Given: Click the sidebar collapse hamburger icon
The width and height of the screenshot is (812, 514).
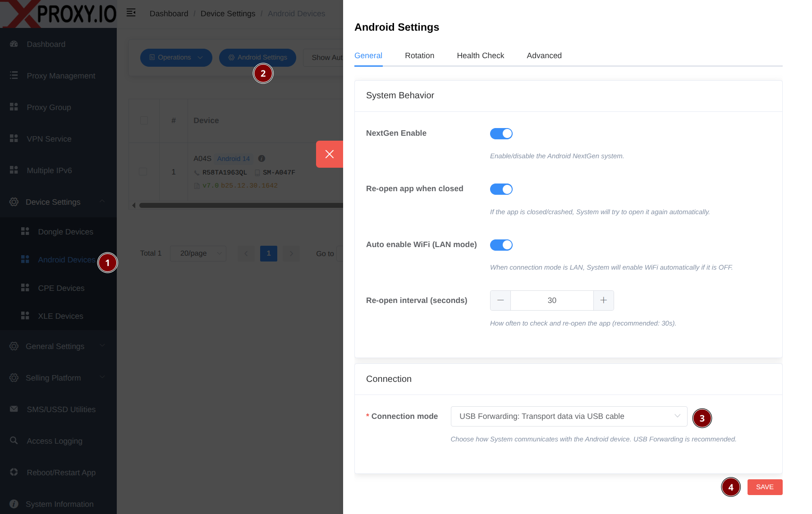Looking at the screenshot, I should 131,13.
